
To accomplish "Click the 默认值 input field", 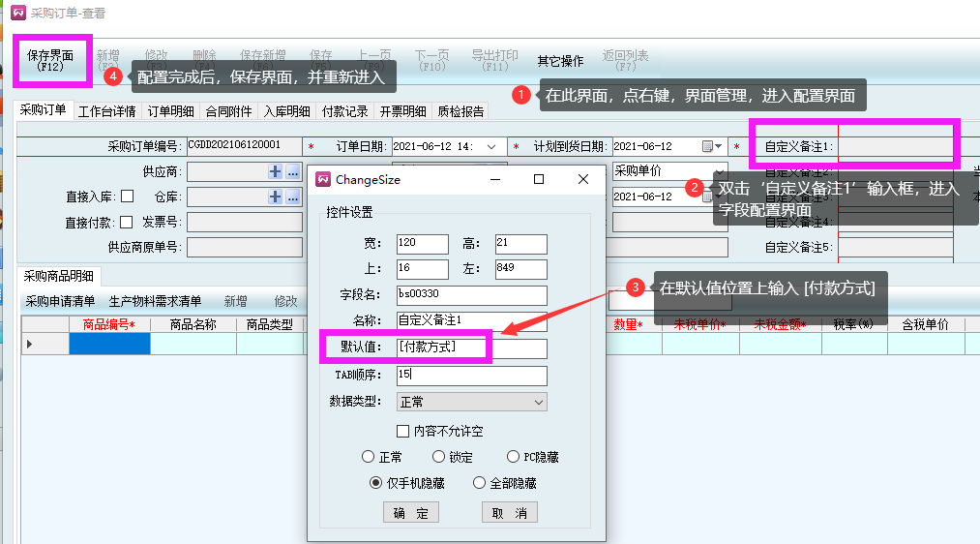I will 471,348.
